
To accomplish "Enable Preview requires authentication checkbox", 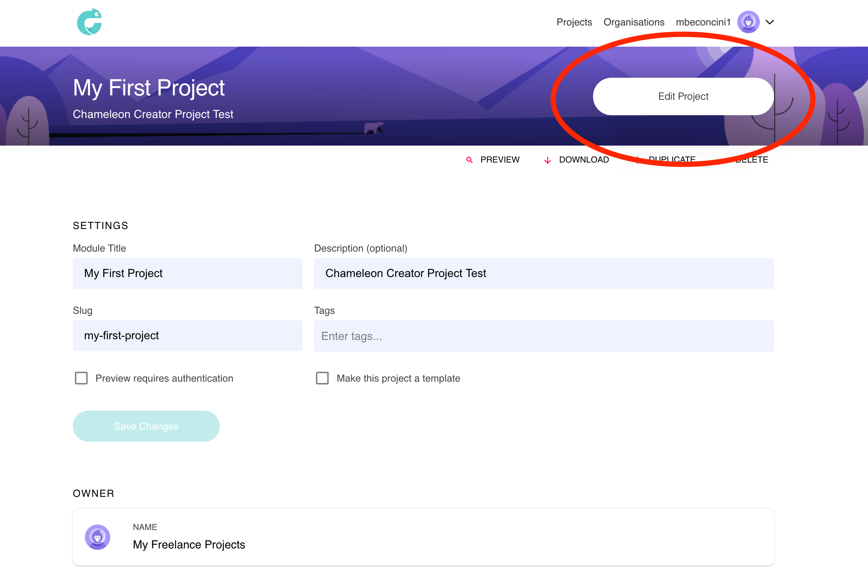I will click(81, 378).
